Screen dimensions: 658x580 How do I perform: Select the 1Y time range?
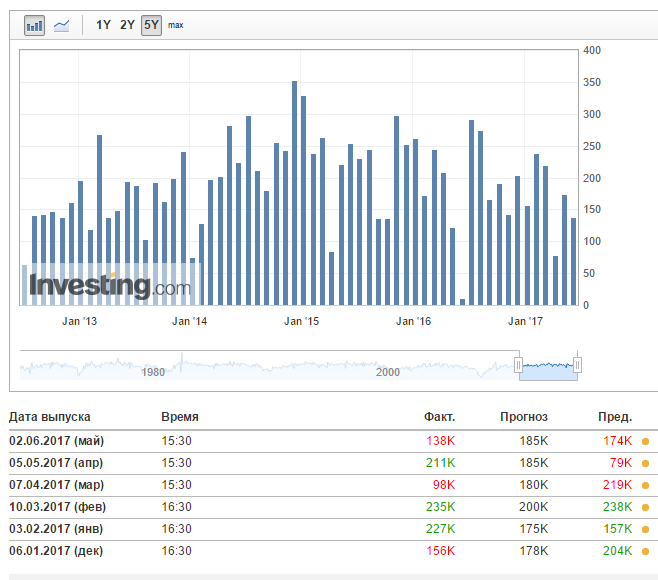(x=103, y=25)
